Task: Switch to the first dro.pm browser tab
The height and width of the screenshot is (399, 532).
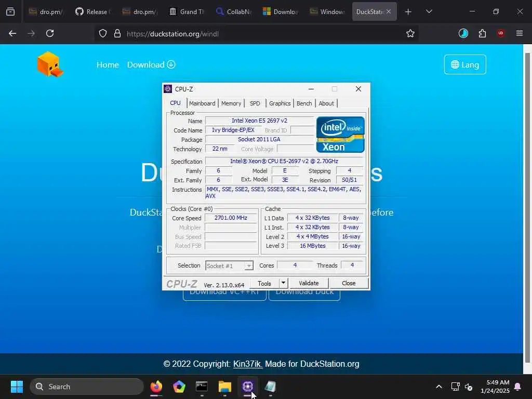Action: pos(46,12)
